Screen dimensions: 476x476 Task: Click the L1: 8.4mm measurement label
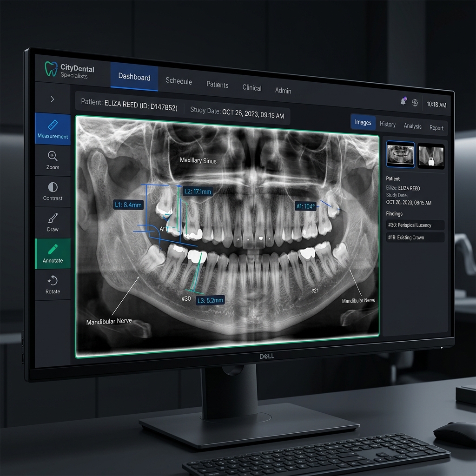(x=128, y=205)
